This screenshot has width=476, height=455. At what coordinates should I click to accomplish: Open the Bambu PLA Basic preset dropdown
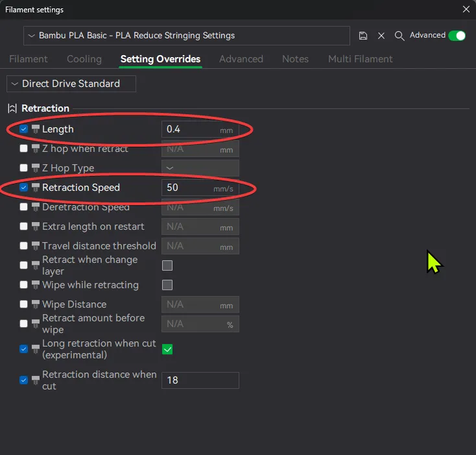186,36
